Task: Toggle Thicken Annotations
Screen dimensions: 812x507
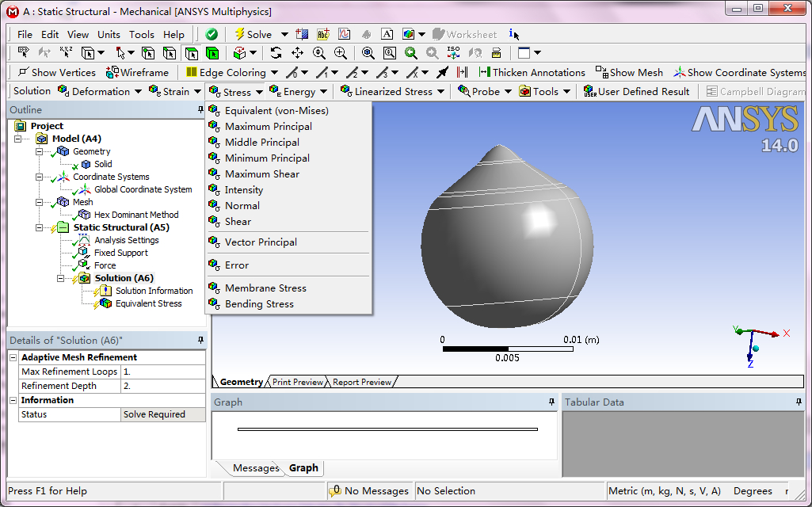Action: [x=532, y=73]
